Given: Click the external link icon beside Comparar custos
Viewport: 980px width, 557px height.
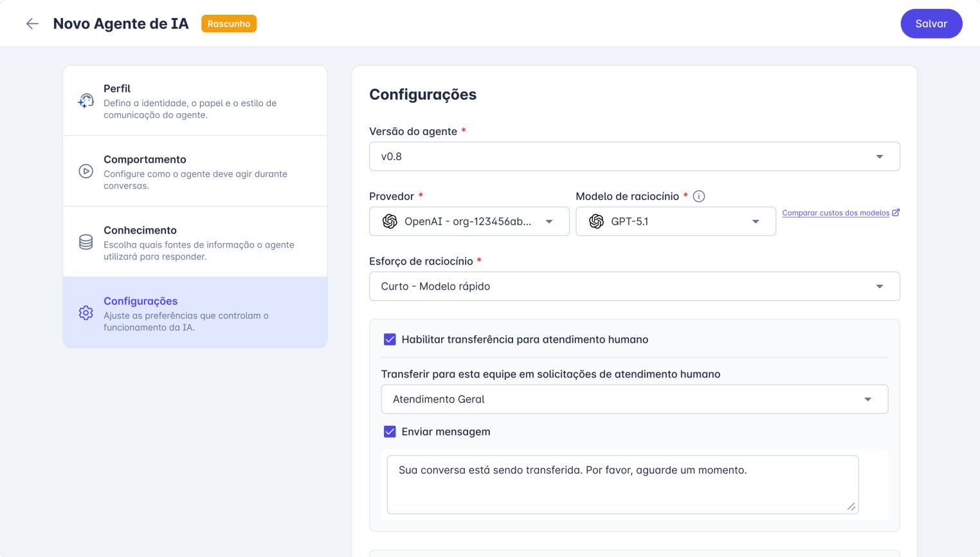Looking at the screenshot, I should point(896,213).
